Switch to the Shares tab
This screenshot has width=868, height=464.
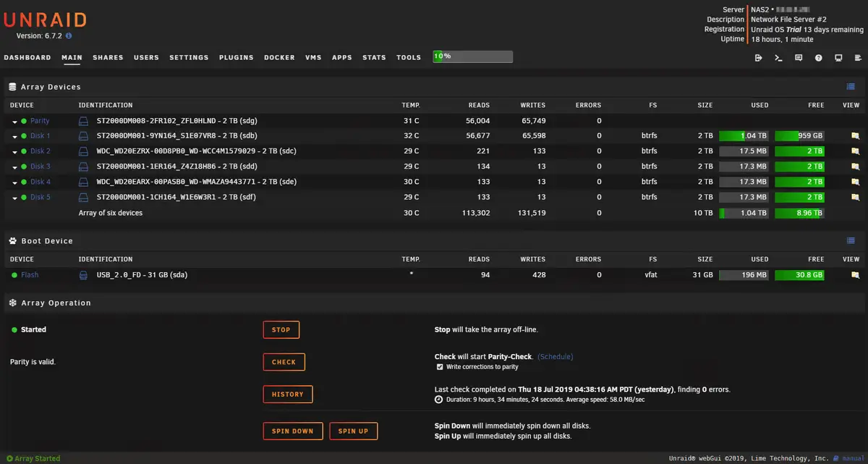coord(108,57)
